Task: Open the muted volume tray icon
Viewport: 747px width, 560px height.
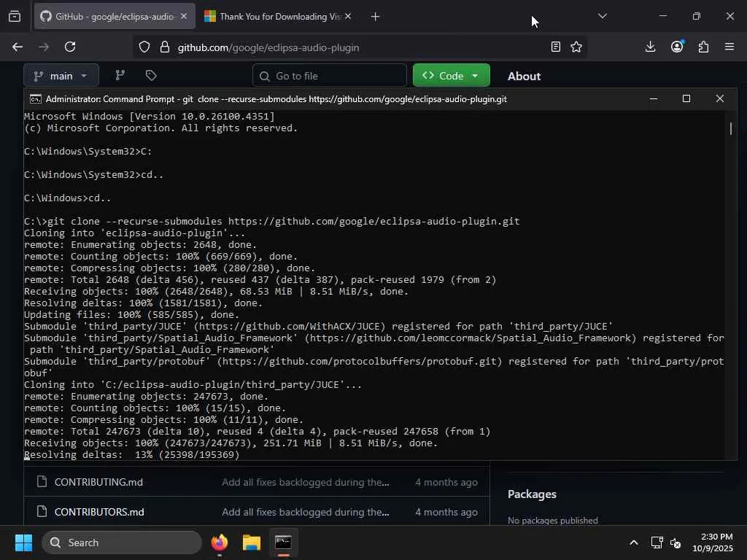Action: tap(675, 542)
